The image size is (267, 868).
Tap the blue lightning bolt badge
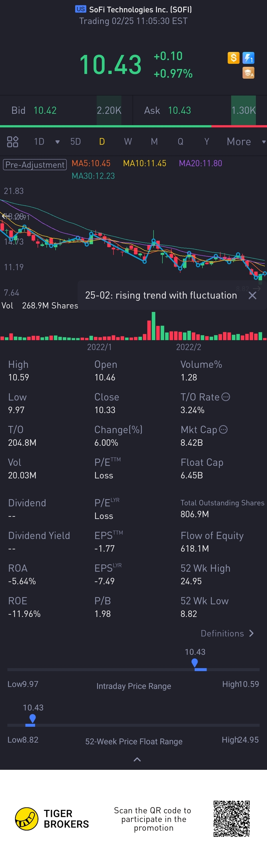click(248, 58)
